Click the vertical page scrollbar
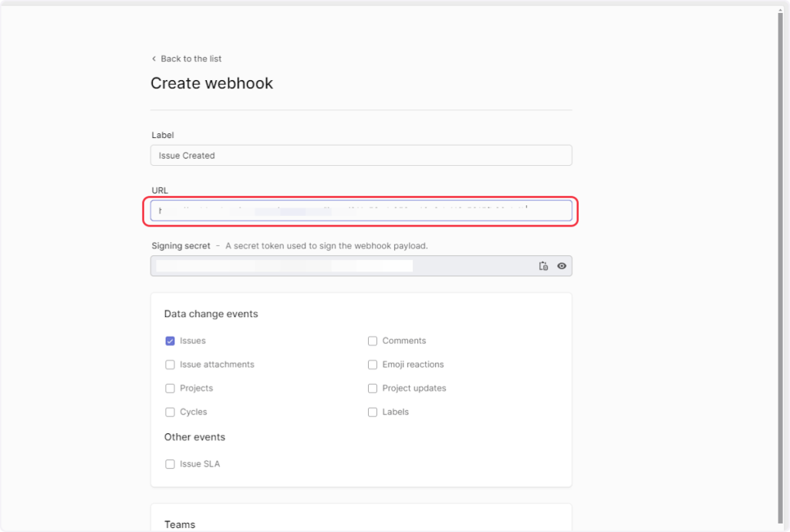 tap(780, 231)
